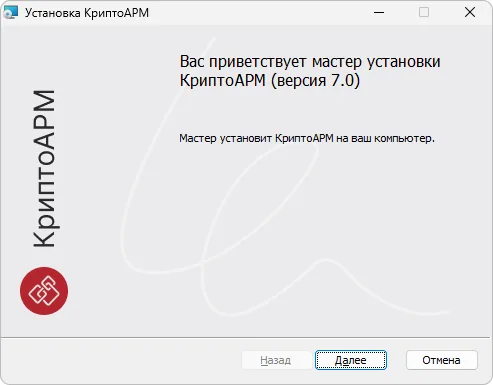Click the red КриптоАРМ chain logo
Viewport: 493px width, 385px height.
tap(44, 291)
